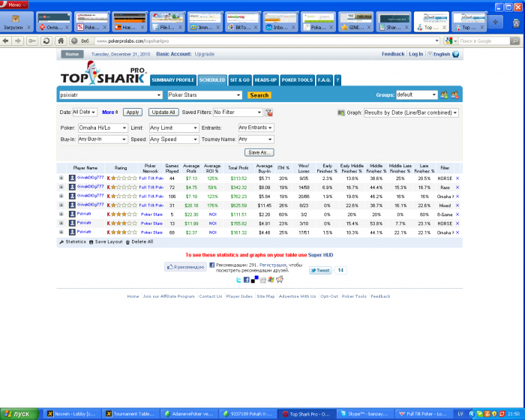Viewport: 525px width, 420px height.
Task: Open the Any Entrants dropdown
Action: coord(256,127)
